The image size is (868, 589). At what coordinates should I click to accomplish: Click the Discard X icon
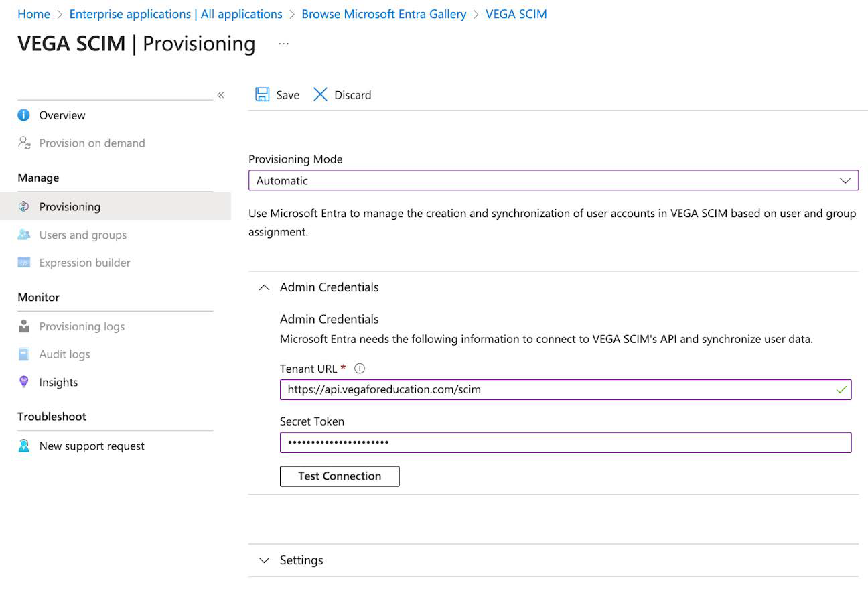(321, 94)
